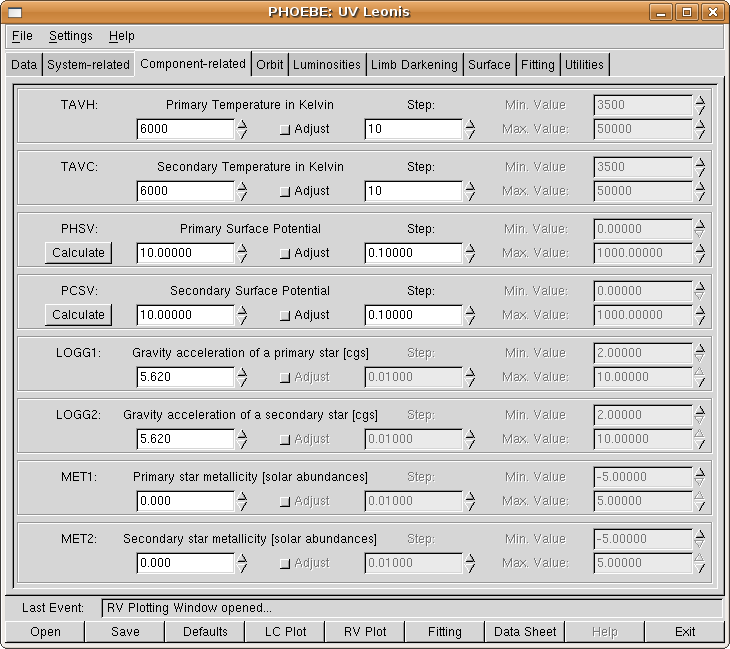Viewport: 730px width, 649px height.
Task: Click the LOGG1 gravity value field
Action: 185,377
